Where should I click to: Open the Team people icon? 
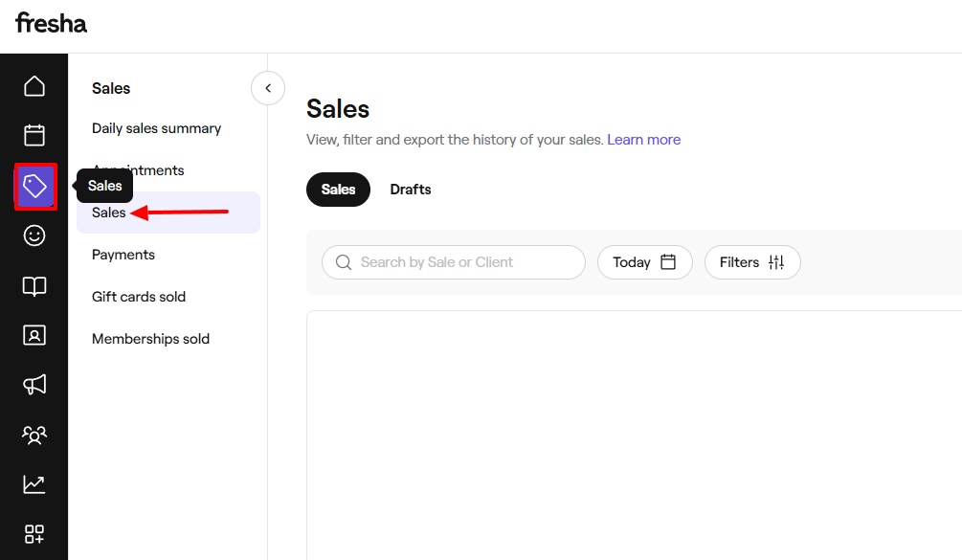[34, 435]
